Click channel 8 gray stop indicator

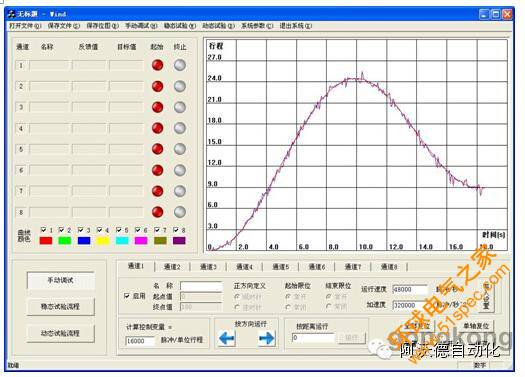pyautogui.click(x=180, y=212)
